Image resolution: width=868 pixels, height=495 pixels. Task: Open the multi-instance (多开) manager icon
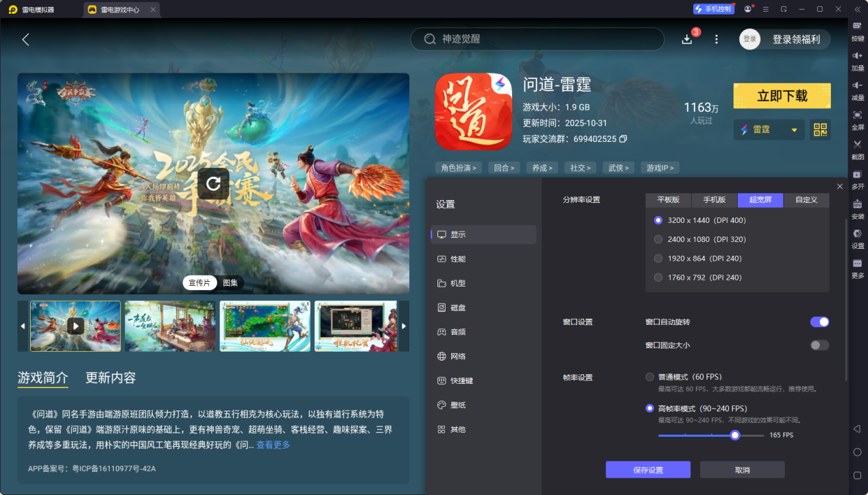click(x=857, y=174)
